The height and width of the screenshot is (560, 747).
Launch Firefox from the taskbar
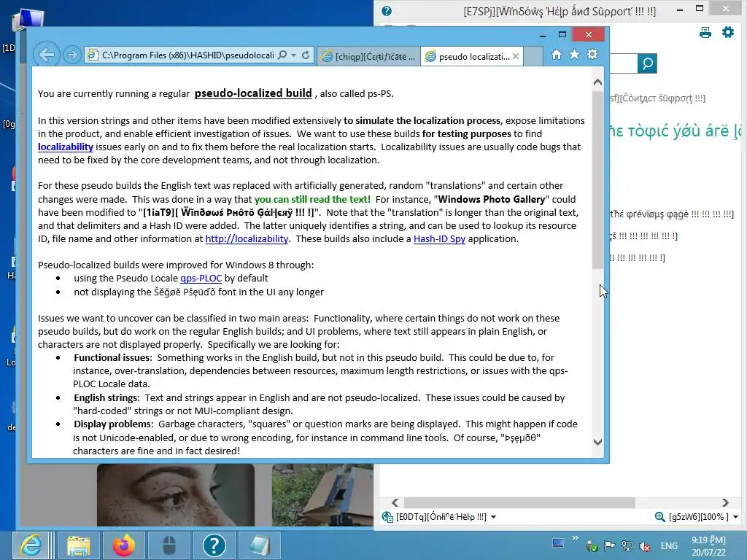coord(124,545)
